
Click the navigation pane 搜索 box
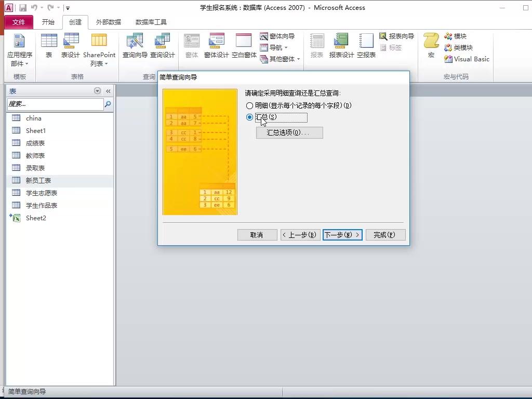coord(55,104)
